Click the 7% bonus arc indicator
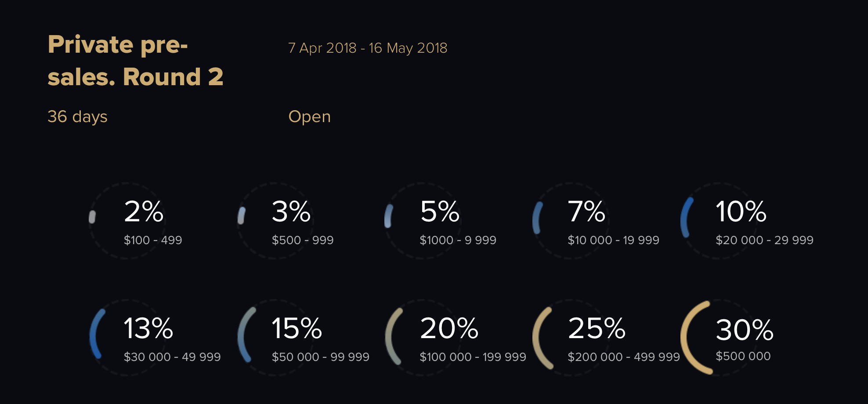The image size is (868, 404). point(537,218)
